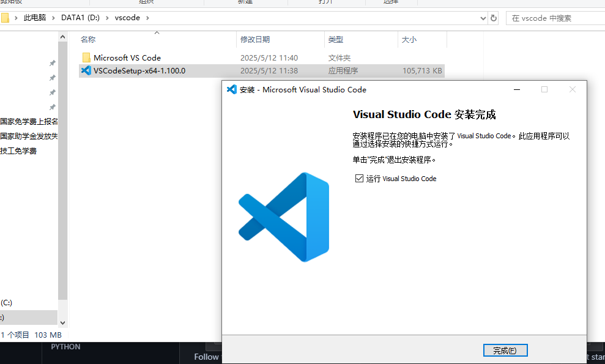605x364 pixels.
Task: Click the Microsoft VS Code folder icon
Action: pyautogui.click(x=86, y=58)
